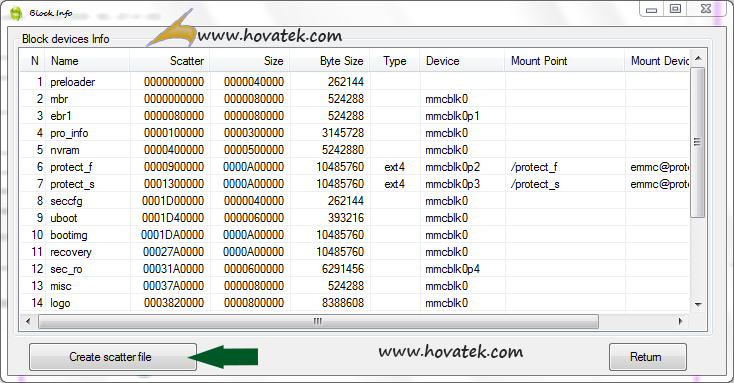The height and width of the screenshot is (383, 734).
Task: Maximize the Block Info window
Action: (x=675, y=9)
